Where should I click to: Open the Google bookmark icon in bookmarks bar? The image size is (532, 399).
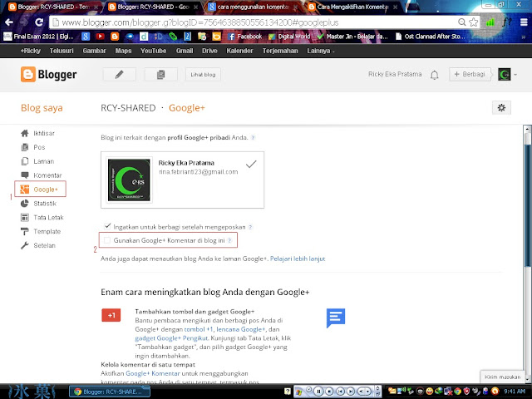tap(86, 37)
